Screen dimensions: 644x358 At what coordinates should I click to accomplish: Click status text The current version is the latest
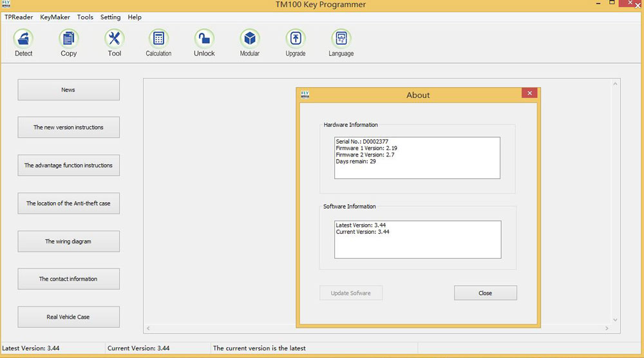tap(259, 348)
